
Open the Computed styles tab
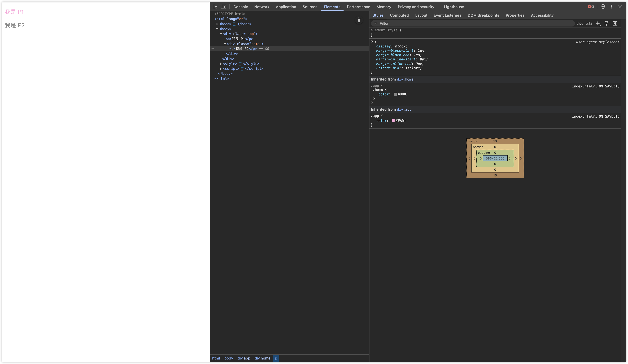399,15
